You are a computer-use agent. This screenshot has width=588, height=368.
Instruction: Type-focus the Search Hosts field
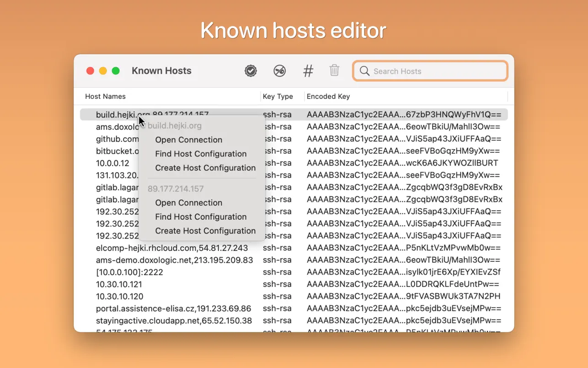click(x=437, y=71)
